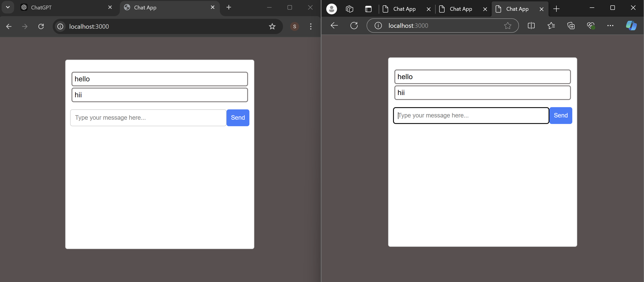Click Send button in Edge chat
The height and width of the screenshot is (282, 644).
pos(560,115)
